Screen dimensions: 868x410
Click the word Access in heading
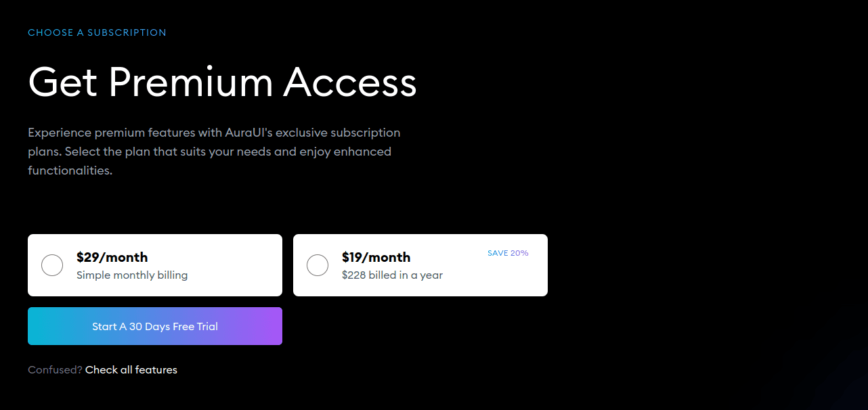[x=350, y=82]
